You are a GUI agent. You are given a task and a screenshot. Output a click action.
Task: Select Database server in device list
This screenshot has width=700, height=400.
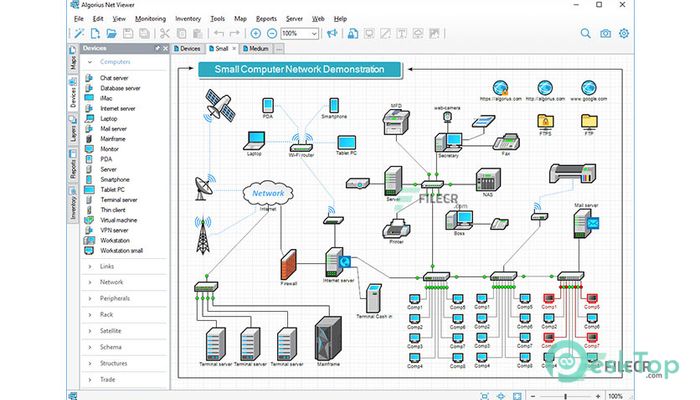point(120,88)
